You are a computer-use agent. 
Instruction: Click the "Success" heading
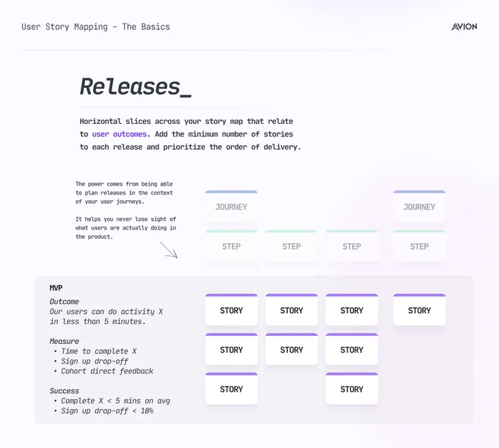click(65, 391)
